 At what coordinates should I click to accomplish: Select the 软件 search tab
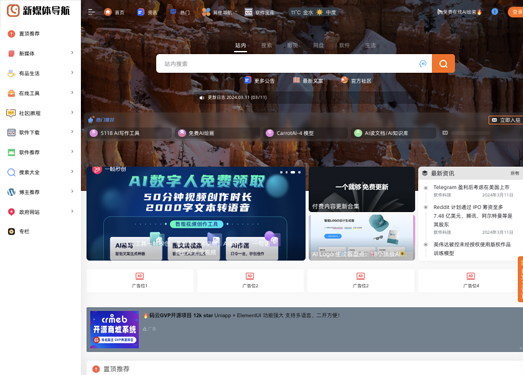pos(344,45)
